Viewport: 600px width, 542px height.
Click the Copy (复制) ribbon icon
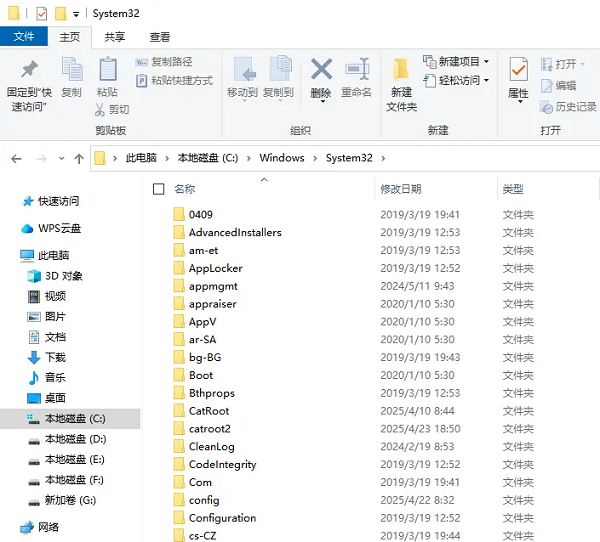(72, 69)
